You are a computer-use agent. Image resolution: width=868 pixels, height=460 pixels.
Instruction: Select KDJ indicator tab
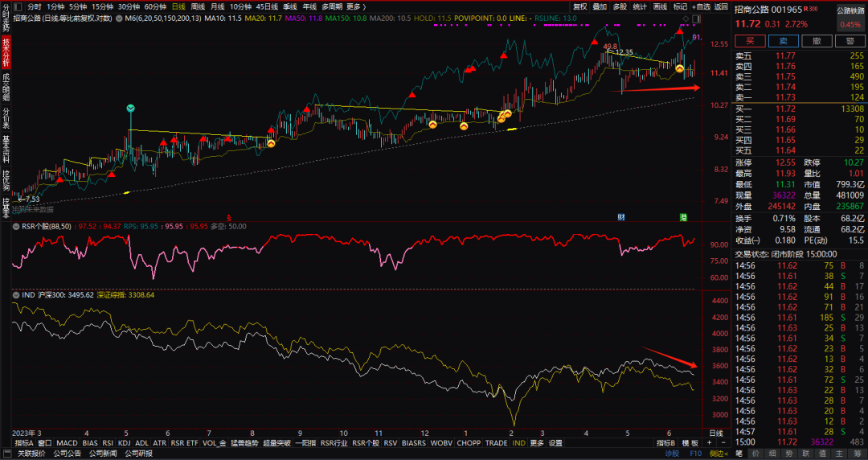[x=125, y=443]
